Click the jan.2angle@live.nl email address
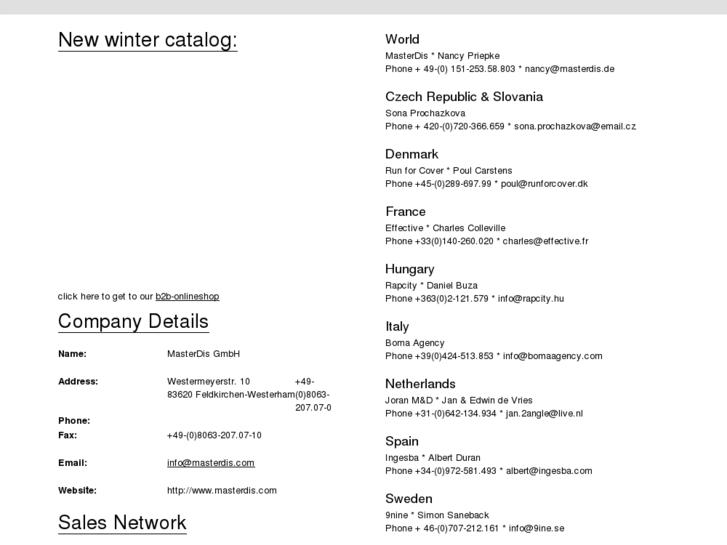Image resolution: width=727 pixels, height=545 pixels. point(544,413)
